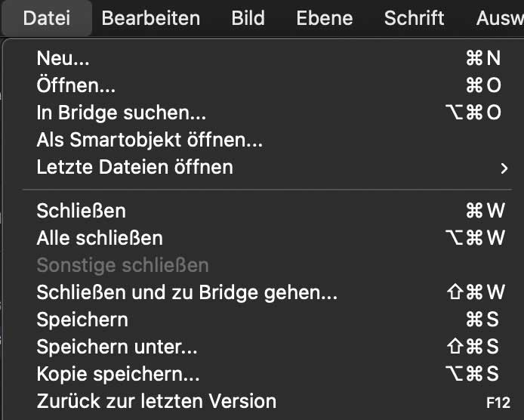Open the Datei menu
The width and height of the screenshot is (524, 420).
[46, 18]
